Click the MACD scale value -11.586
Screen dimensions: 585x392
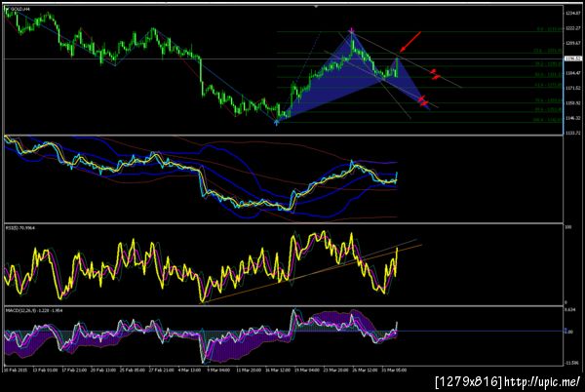572,363
